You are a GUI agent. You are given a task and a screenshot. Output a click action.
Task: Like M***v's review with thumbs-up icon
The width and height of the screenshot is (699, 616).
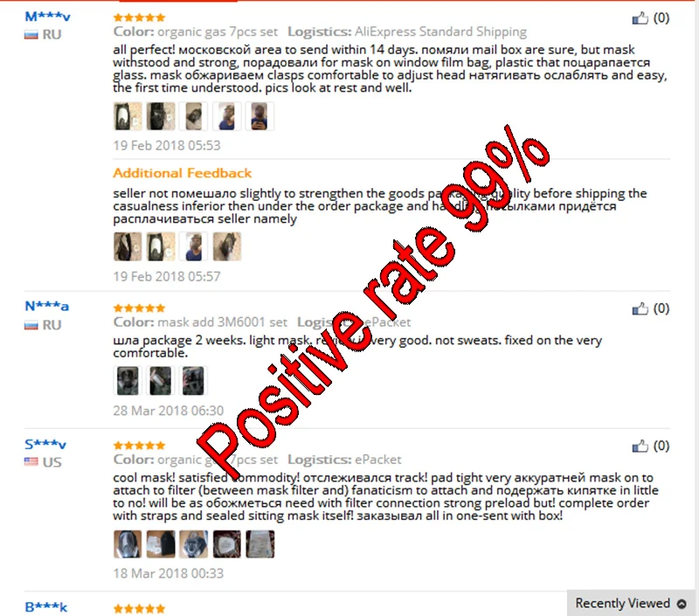640,17
